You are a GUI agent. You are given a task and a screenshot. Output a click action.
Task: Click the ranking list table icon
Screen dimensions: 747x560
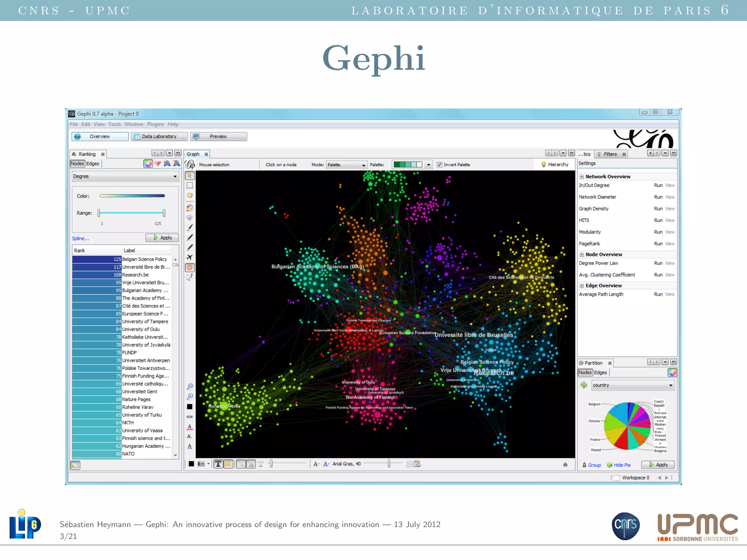(x=75, y=465)
